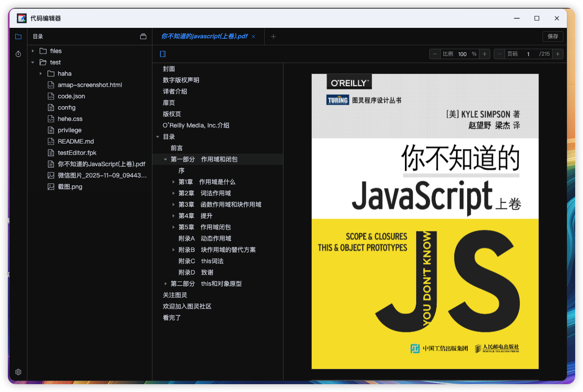Expand the 第二部分 this和对象原型 section
This screenshot has width=583, height=392.
point(165,284)
